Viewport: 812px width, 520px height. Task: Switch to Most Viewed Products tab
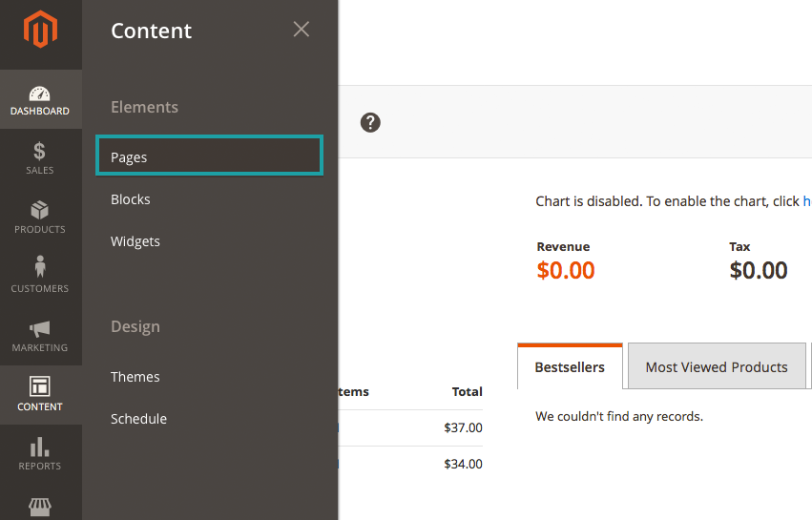[717, 367]
